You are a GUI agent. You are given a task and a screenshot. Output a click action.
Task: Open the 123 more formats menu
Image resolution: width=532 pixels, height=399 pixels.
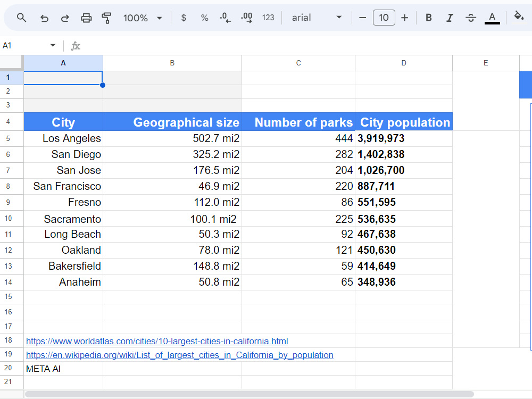point(268,18)
